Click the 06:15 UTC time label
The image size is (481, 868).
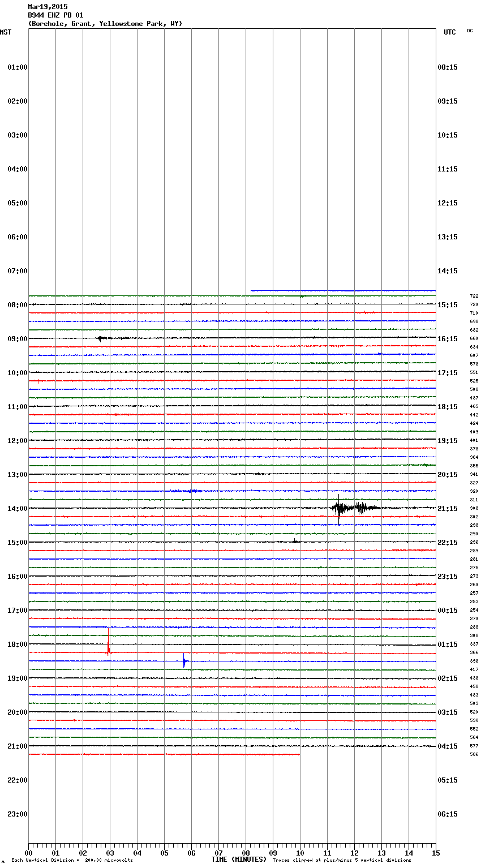tap(448, 814)
